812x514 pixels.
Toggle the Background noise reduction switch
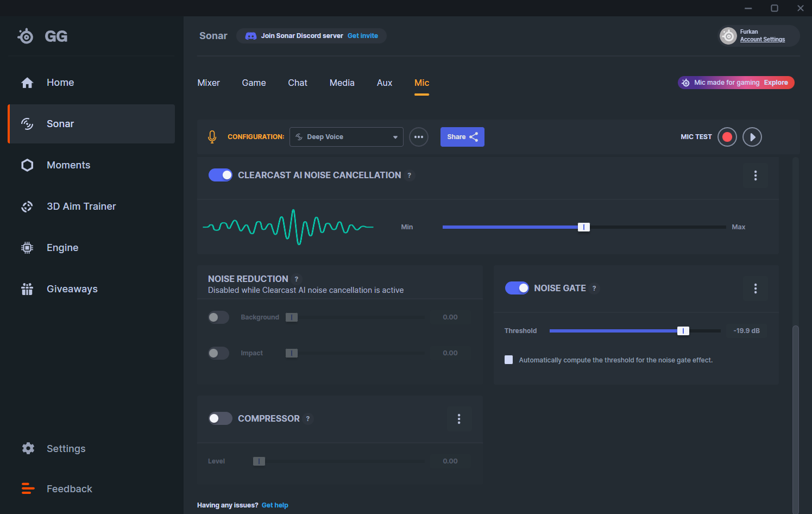point(219,317)
